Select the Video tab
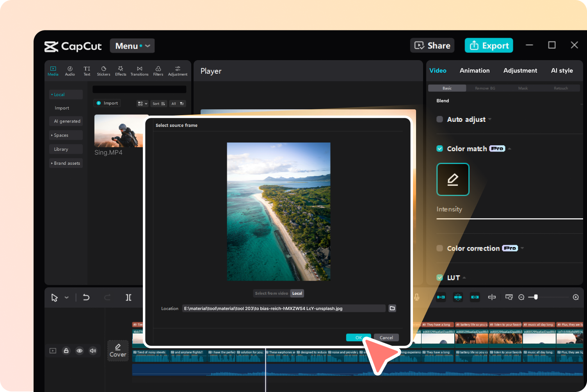 pyautogui.click(x=438, y=71)
